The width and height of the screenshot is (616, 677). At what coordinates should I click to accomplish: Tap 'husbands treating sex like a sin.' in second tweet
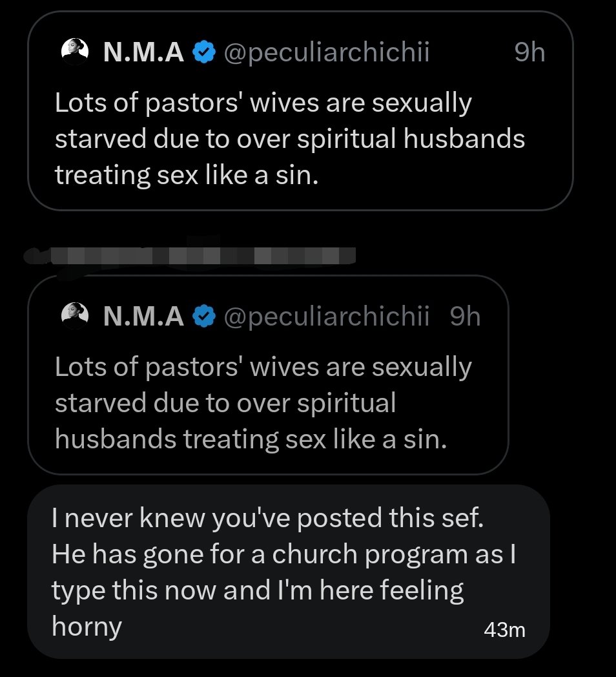point(251,439)
